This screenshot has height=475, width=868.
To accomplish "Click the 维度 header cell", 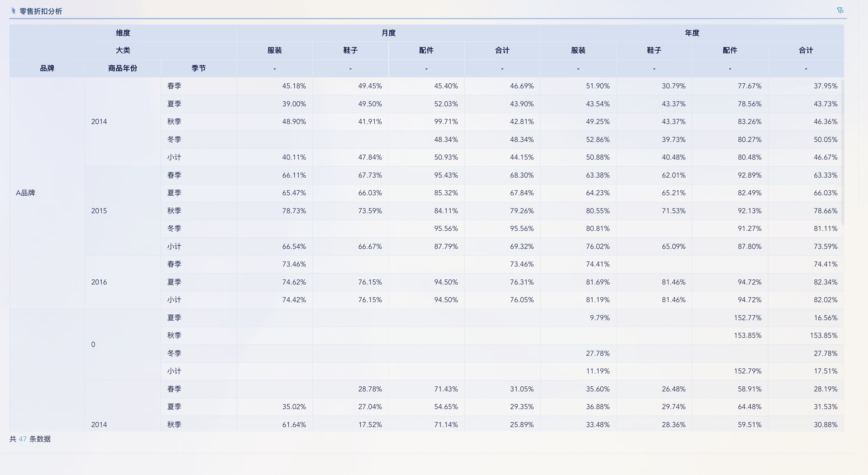I will coord(123,33).
